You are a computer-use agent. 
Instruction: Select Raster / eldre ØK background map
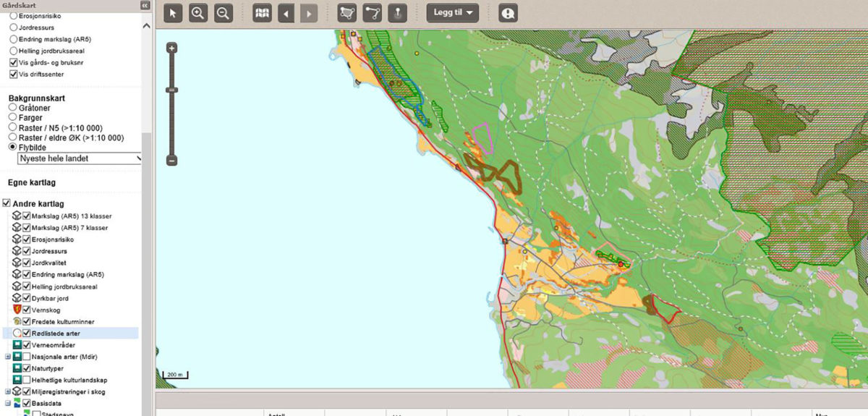click(x=12, y=137)
